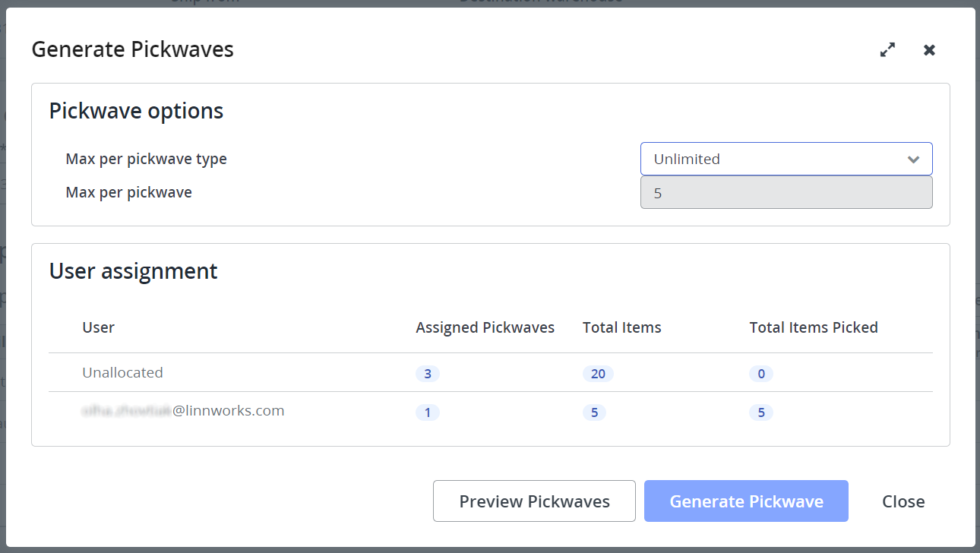Click the linnworks user's assigned pickwaves badge 1
The width and height of the screenshot is (980, 553).
(427, 412)
